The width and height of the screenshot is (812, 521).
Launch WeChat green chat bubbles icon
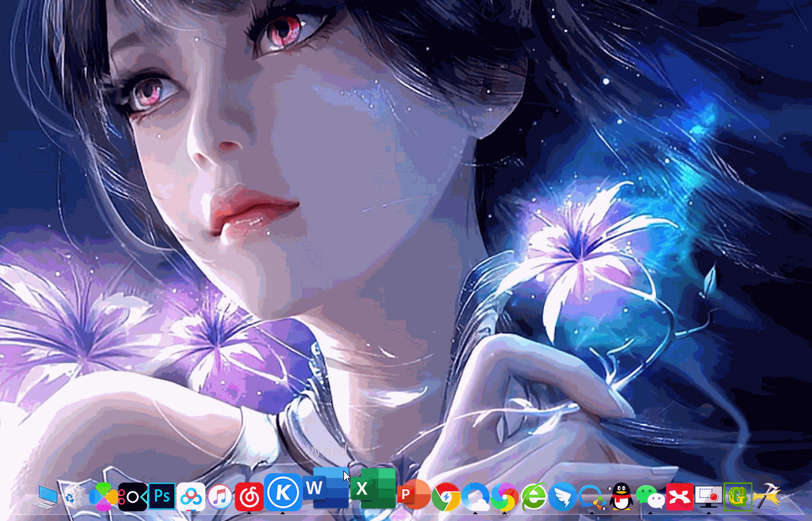point(650,497)
